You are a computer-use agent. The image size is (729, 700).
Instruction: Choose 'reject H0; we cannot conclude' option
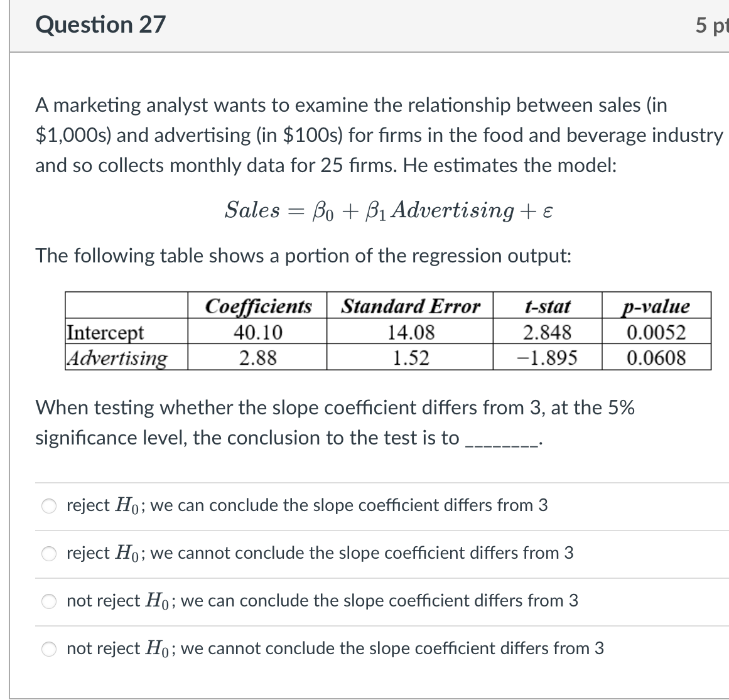(x=48, y=552)
